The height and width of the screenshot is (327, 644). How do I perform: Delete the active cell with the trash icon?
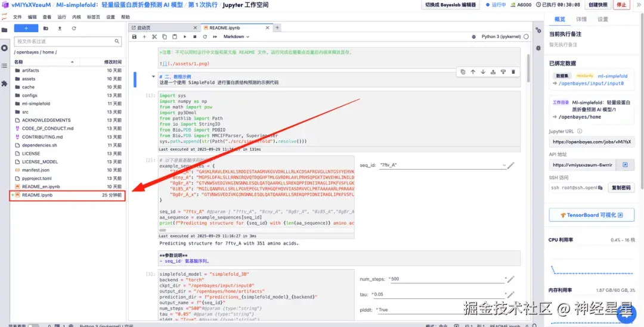[513, 72]
